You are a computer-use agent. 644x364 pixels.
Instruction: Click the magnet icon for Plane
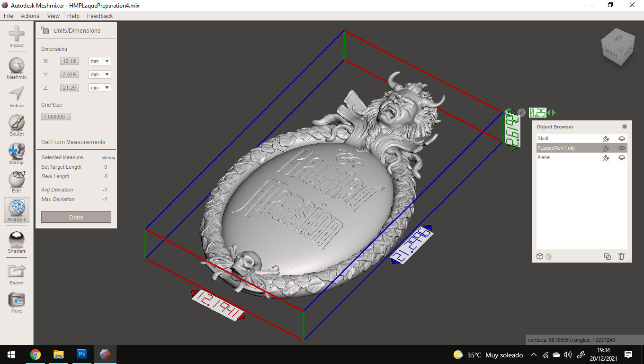pyautogui.click(x=606, y=158)
